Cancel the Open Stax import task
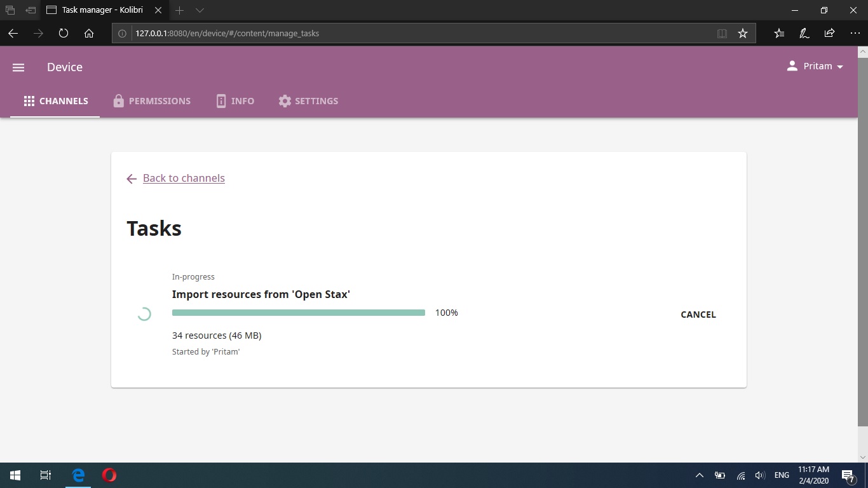 coord(698,315)
